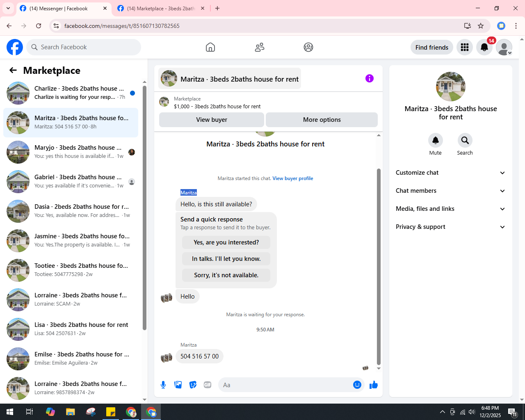Open Sticky Notes from the taskbar
525x420 pixels.
[111, 412]
